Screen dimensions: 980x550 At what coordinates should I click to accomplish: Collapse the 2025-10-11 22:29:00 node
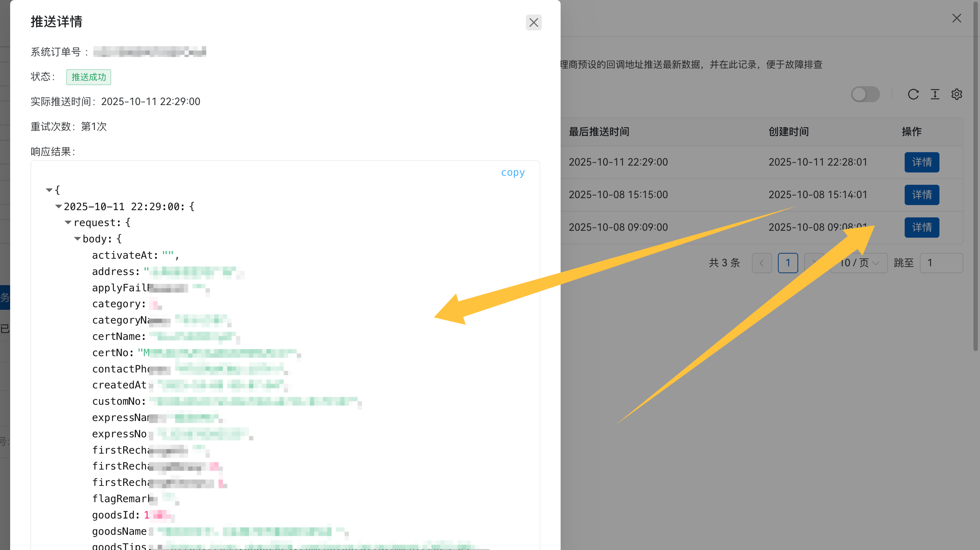(59, 206)
